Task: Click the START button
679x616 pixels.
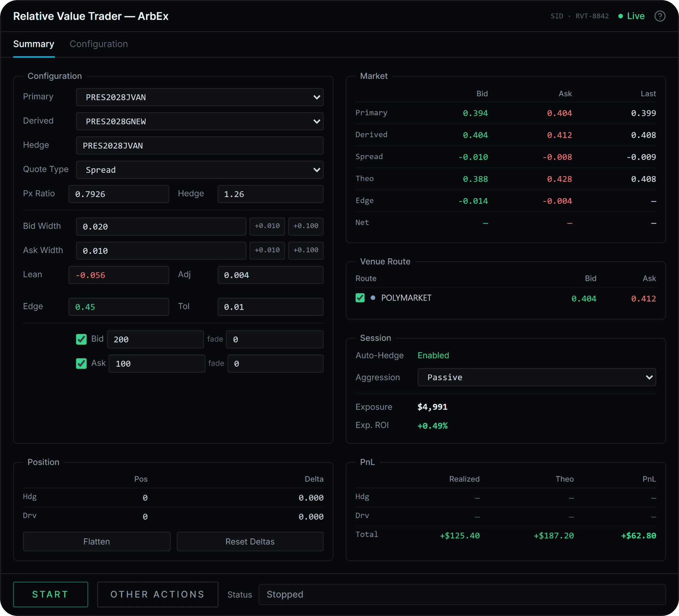Action: pos(51,594)
